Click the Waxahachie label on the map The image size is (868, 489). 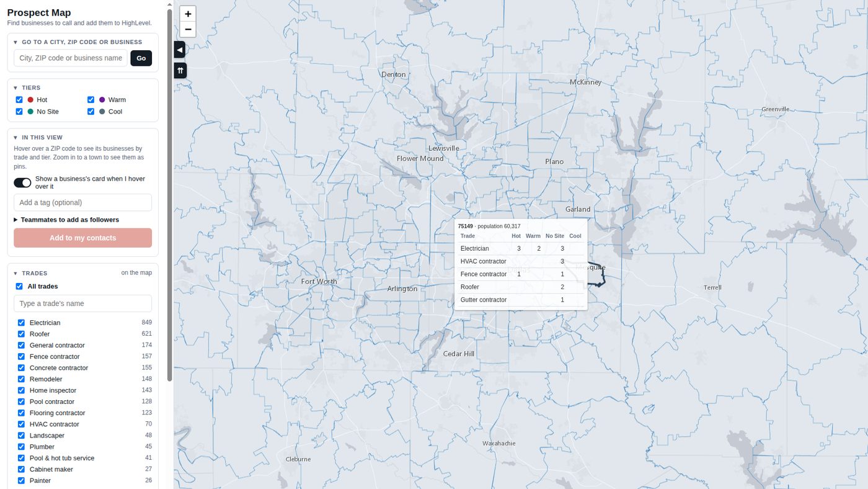499,443
